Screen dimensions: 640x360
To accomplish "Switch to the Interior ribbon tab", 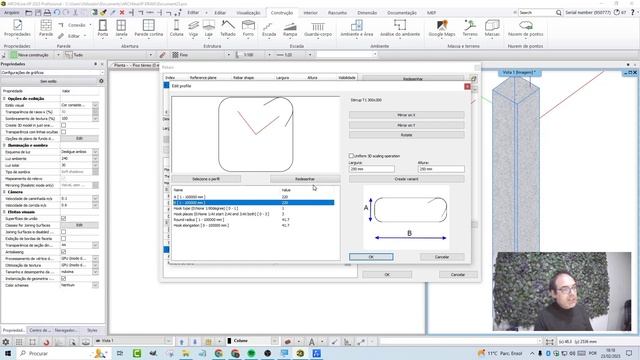I will 310,13.
